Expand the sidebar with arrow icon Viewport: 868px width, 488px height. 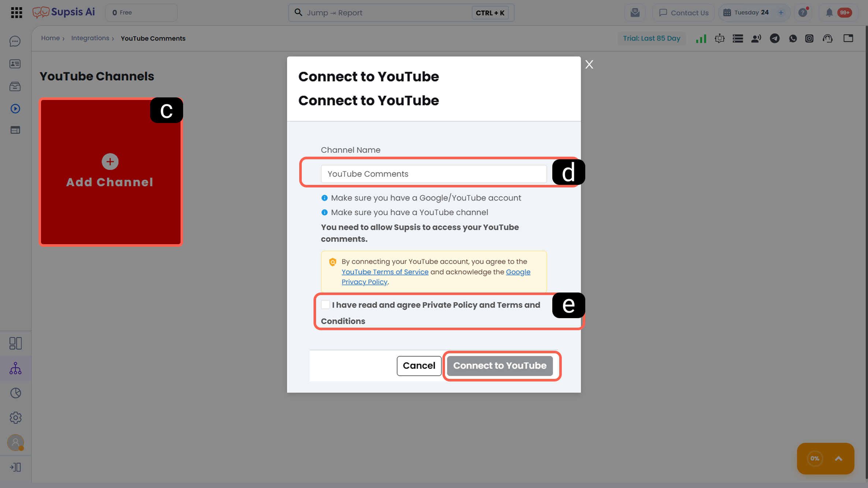15,467
